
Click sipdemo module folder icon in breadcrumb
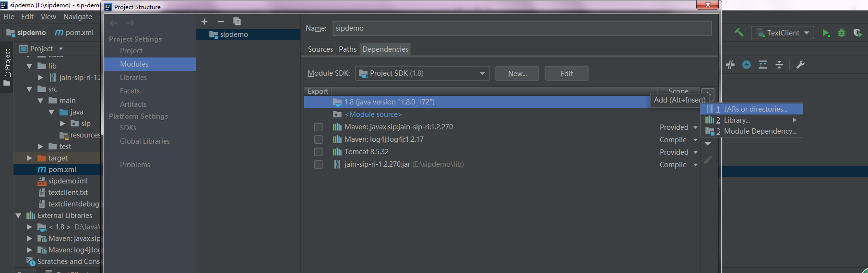click(11, 33)
